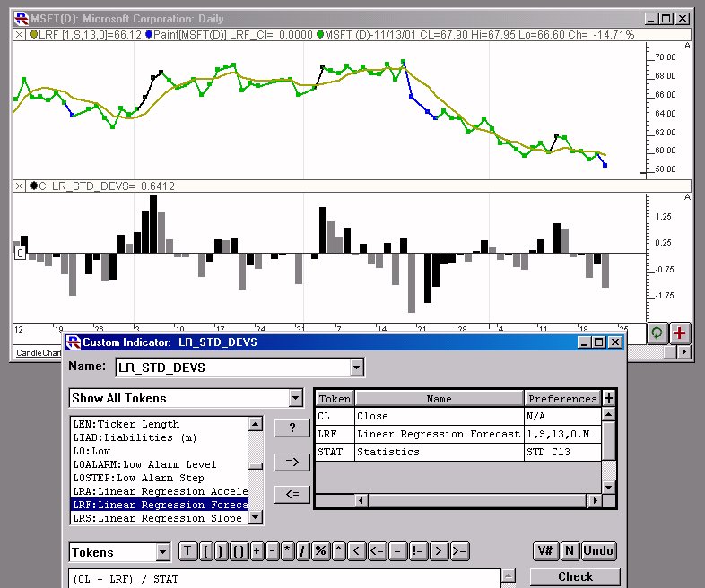Select the LRF Linear Regression Forecast table row
This screenshot has height=588, width=705.
coord(458,434)
